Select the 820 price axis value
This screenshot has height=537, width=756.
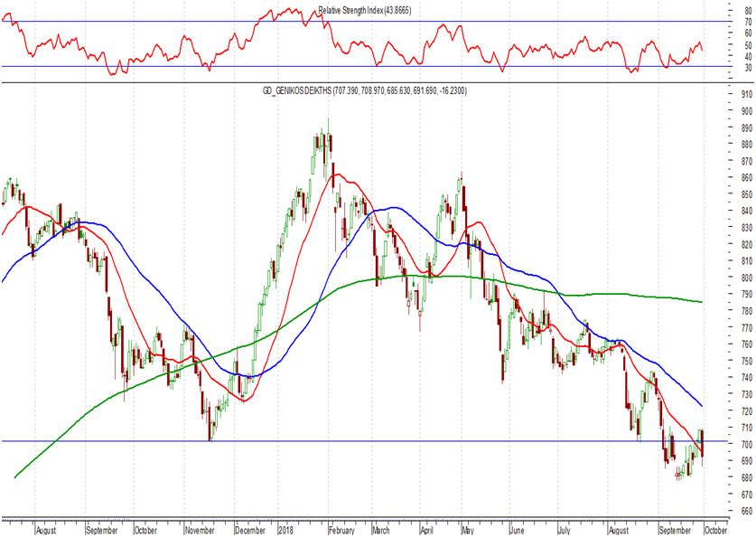coord(747,244)
